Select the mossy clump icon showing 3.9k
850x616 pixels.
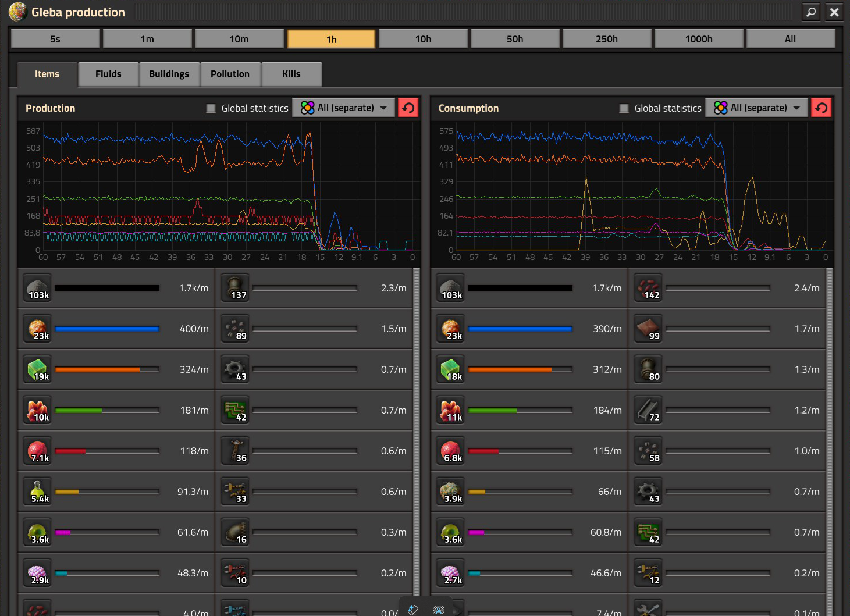(451, 492)
